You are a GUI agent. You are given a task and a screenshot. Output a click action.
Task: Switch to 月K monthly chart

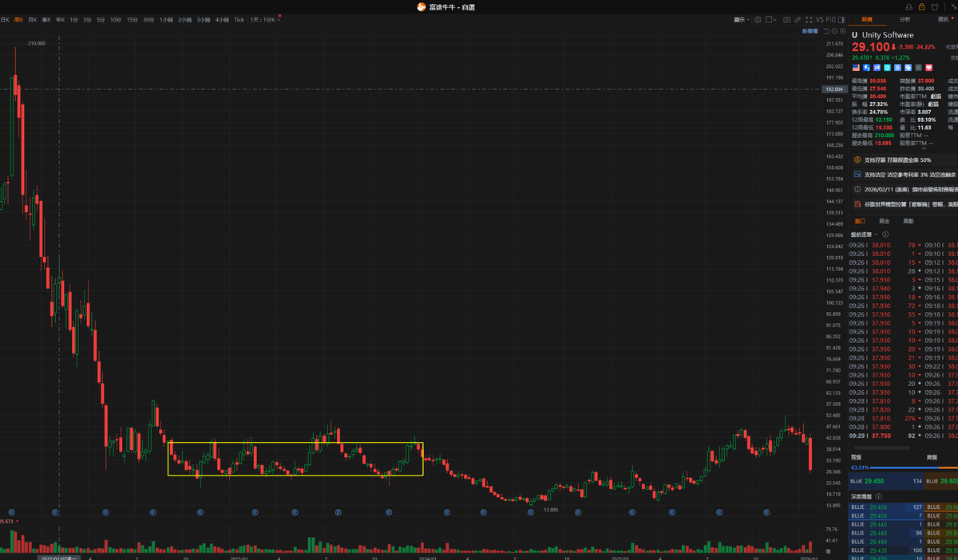click(x=32, y=19)
